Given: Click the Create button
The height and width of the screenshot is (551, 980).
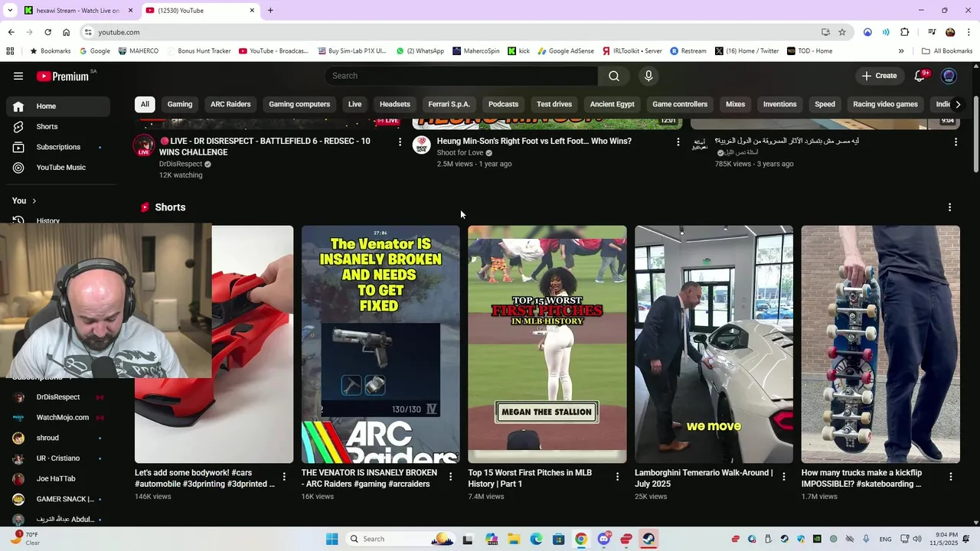Looking at the screenshot, I should (x=879, y=76).
